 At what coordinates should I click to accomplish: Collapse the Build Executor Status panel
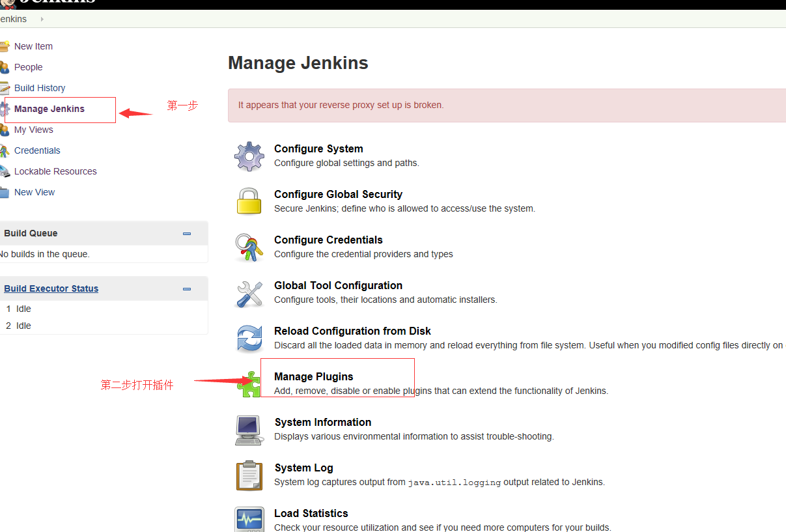click(x=187, y=289)
